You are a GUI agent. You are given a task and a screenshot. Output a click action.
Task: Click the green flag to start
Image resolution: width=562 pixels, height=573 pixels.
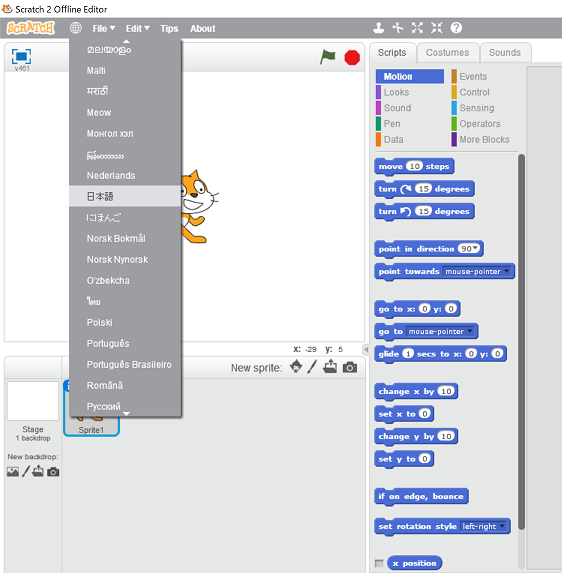327,57
